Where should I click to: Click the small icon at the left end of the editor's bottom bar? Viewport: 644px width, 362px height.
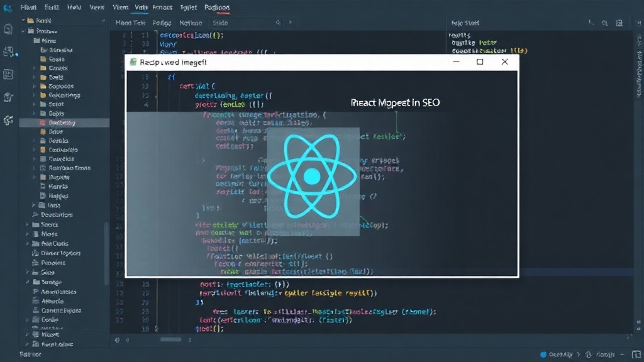point(118,340)
